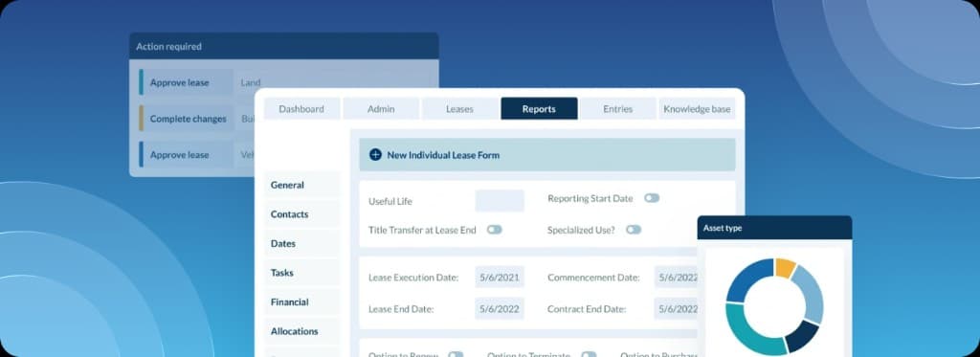Screen dimensions: 980x357
Task: Open the Tasks section in side menu
Action: 301,273
